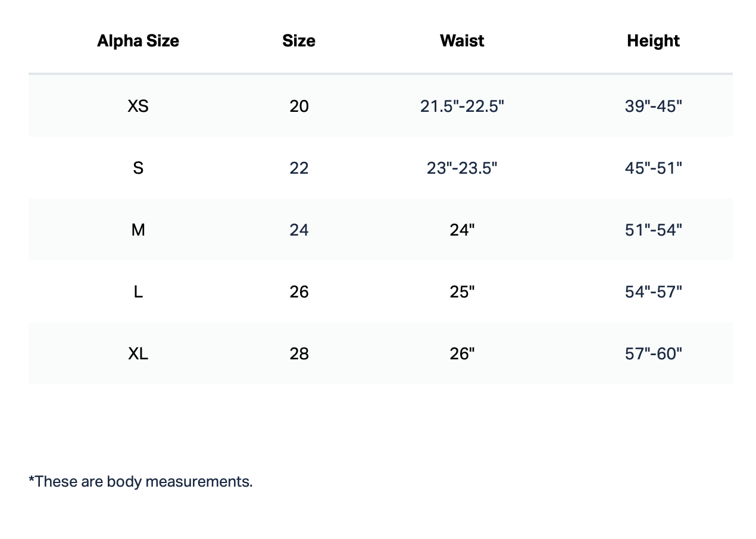The image size is (756, 539).
Task: Click the 51"-54" height value
Action: tap(653, 230)
